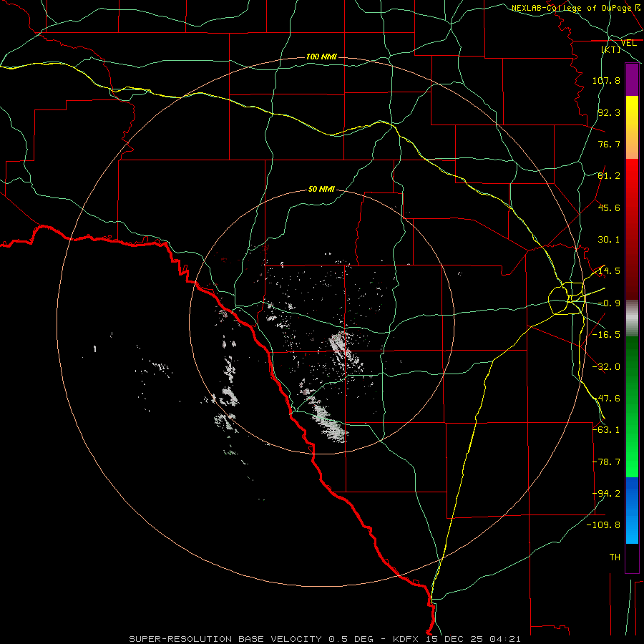
Task: Click the -16.5 velocity scale value
Action: tap(606, 335)
